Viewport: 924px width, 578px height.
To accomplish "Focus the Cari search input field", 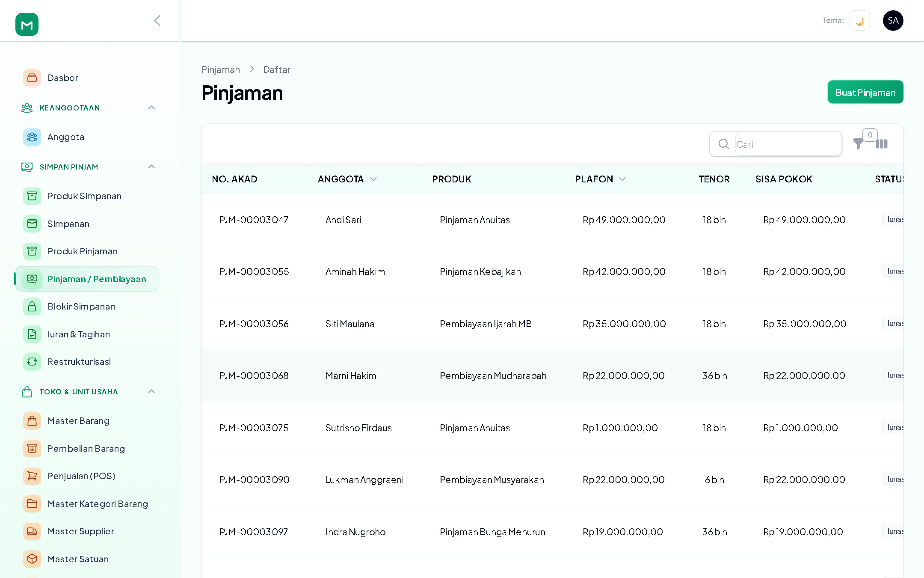I will pyautogui.click(x=788, y=144).
